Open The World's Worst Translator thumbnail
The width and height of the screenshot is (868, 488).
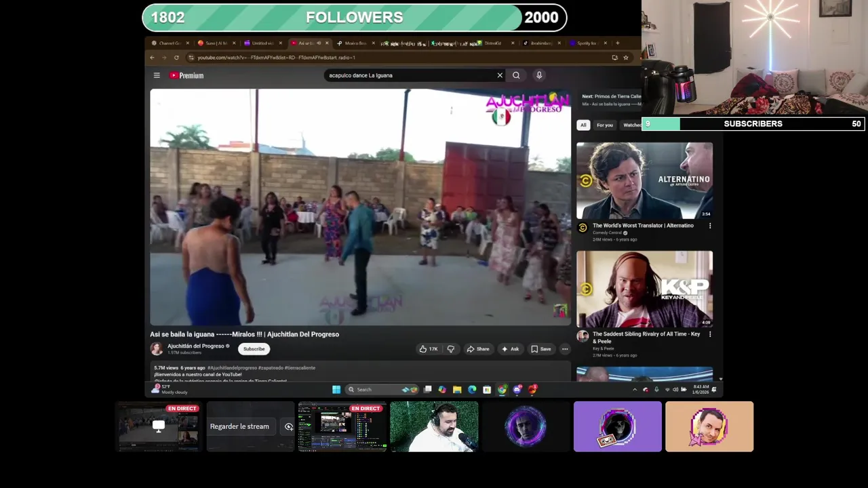point(644,180)
